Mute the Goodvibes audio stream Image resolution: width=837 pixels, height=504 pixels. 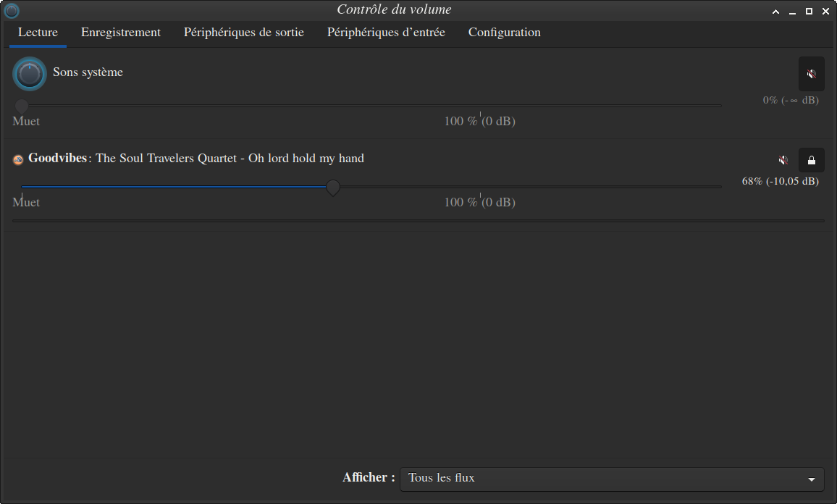[x=783, y=160]
